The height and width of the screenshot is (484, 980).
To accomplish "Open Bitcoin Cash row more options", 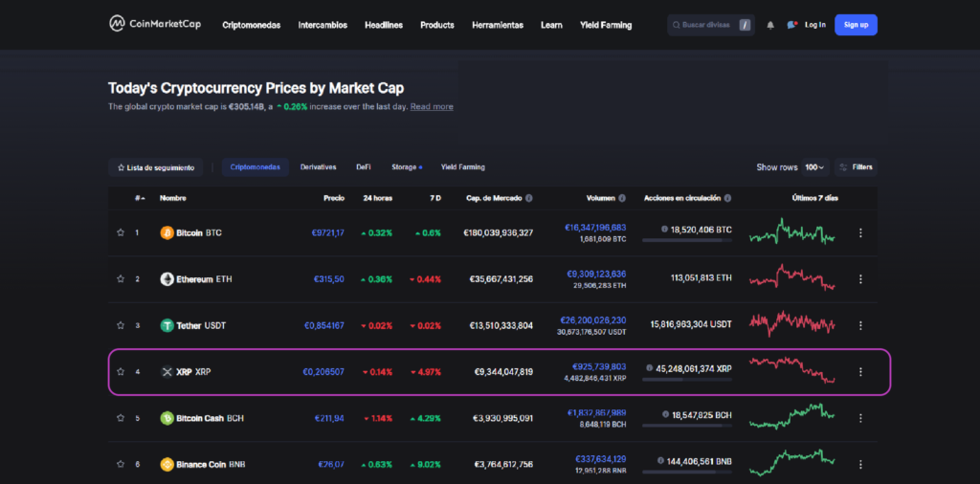I will pyautogui.click(x=860, y=418).
